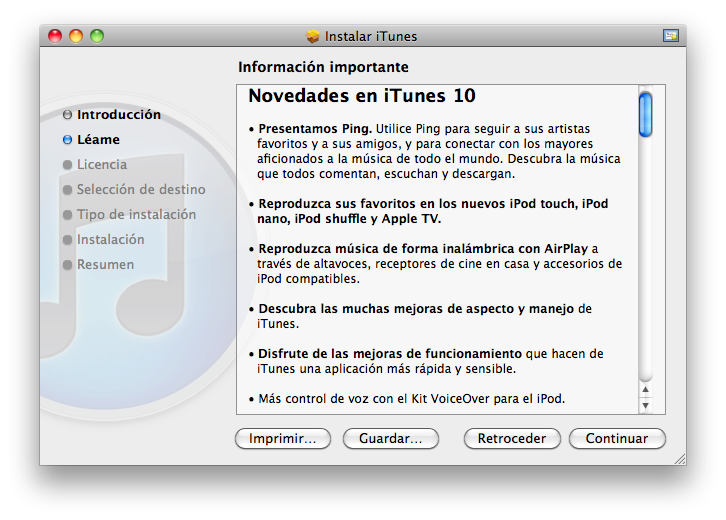
Task: Click the blue Léame step bullet
Action: [68, 139]
